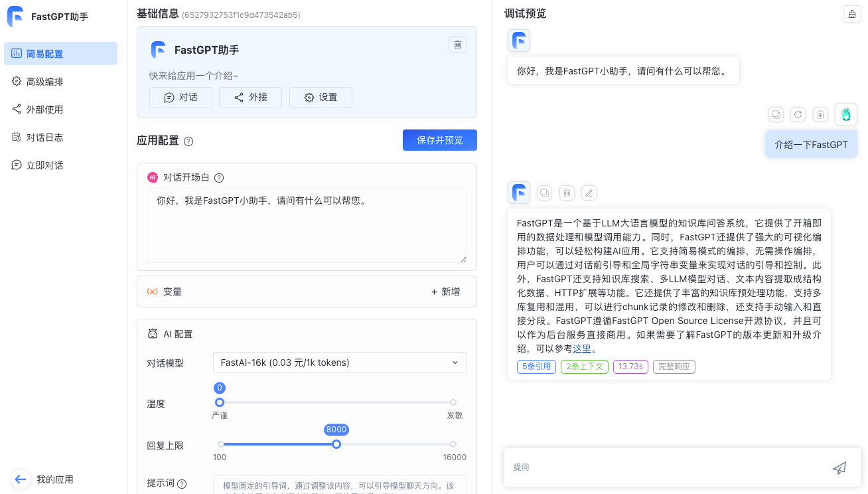Regenerate the answer with the retry icon
868x494 pixels.
(798, 114)
